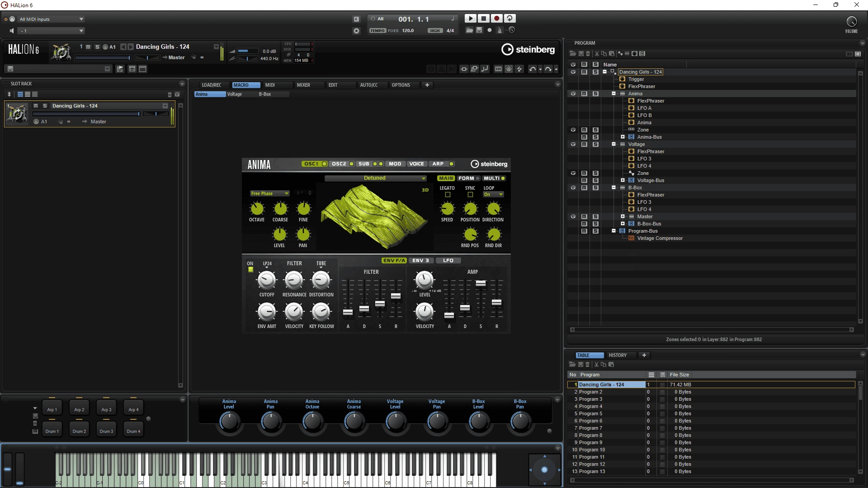Click the drum kit program thumbnail in the header

click(x=61, y=52)
